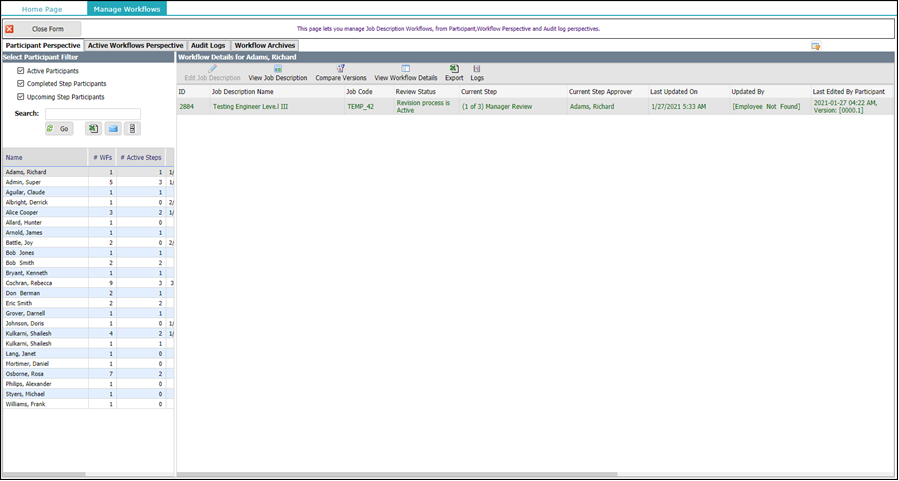Sort by # Active Steps column header

pos(140,157)
